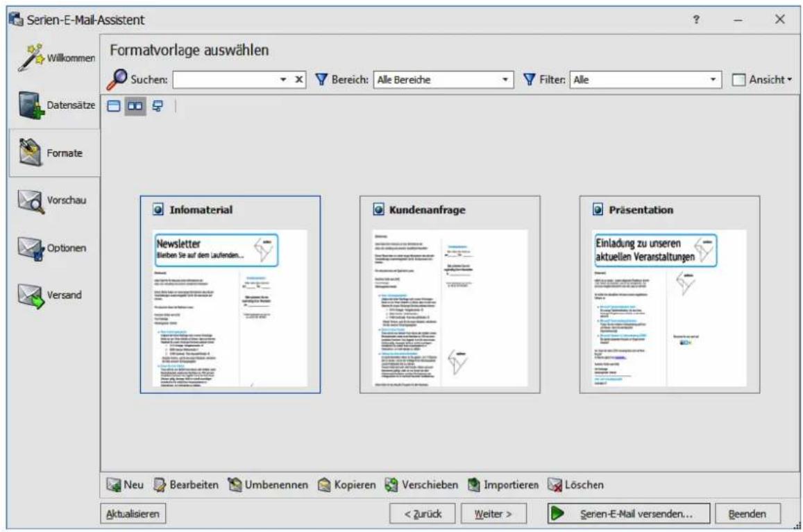Image resolution: width=803 pixels, height=532 pixels.
Task: Select the Kundenanfrage template radio icon
Action: (x=378, y=209)
